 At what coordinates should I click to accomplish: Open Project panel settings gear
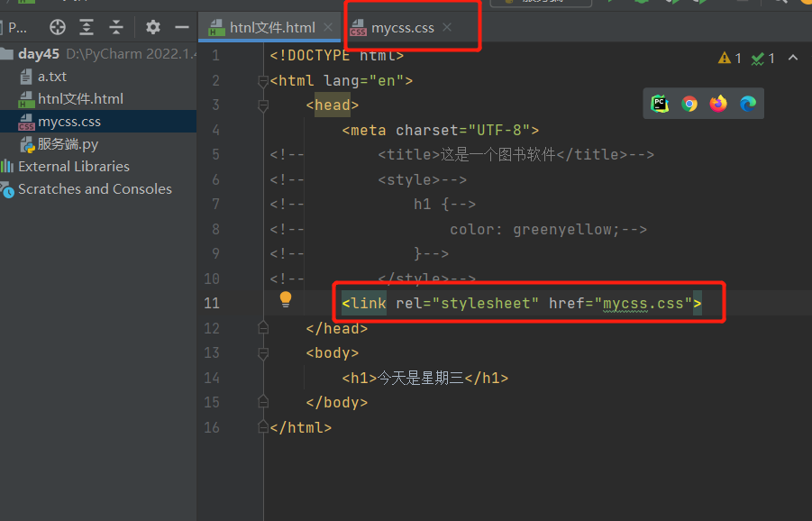pyautogui.click(x=153, y=27)
